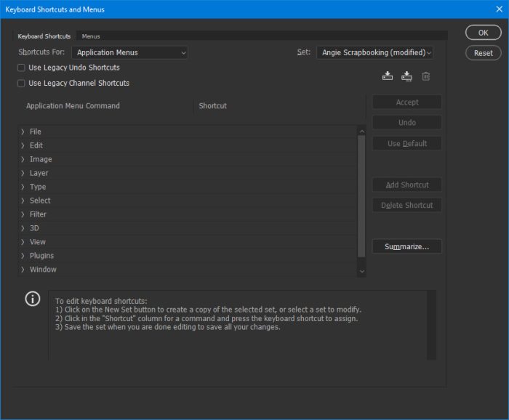
Task: Click the command list scrollbar
Action: [361, 196]
